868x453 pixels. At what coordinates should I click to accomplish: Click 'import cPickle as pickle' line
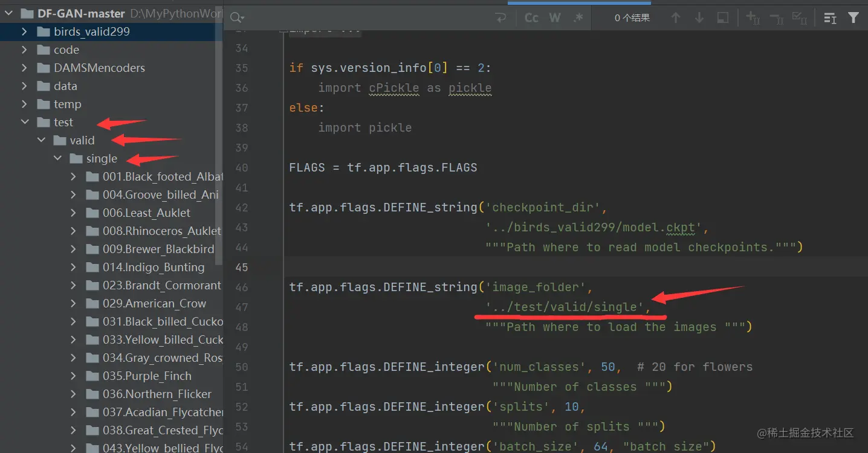click(x=405, y=88)
